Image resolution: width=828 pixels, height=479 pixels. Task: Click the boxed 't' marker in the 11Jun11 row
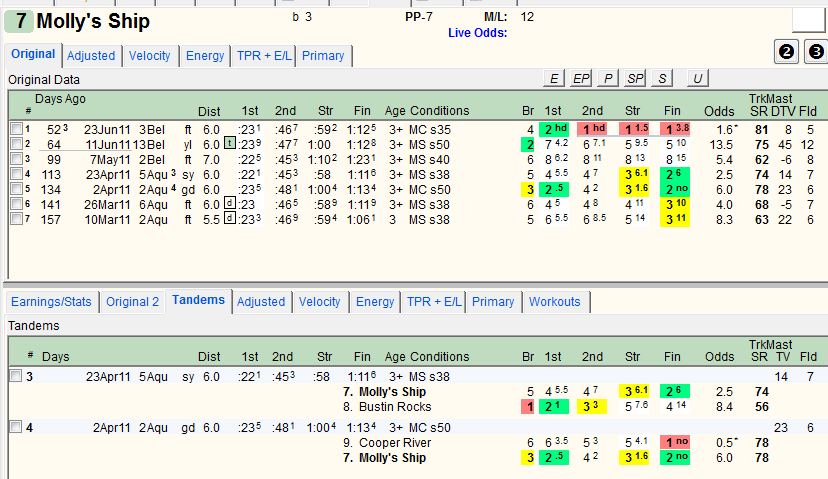(230, 143)
